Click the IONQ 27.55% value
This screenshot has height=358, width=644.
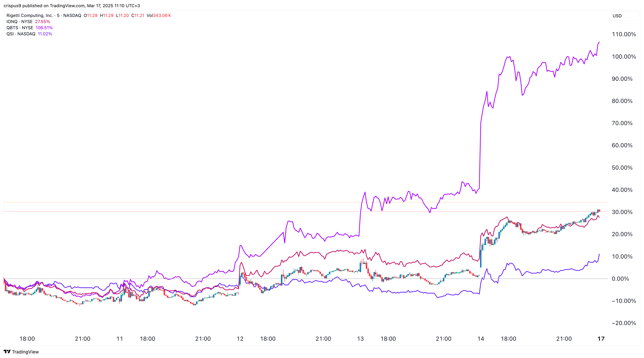coord(43,21)
